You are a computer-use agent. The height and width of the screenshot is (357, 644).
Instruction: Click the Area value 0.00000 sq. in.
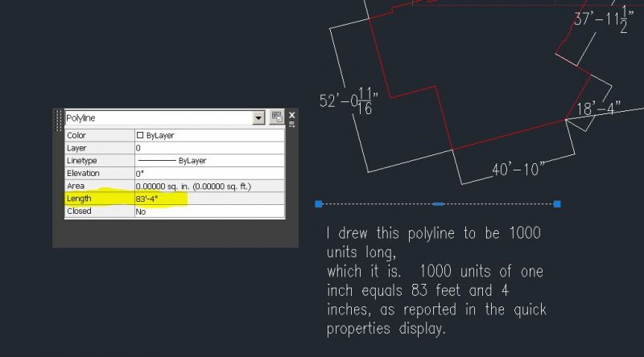[x=209, y=187]
